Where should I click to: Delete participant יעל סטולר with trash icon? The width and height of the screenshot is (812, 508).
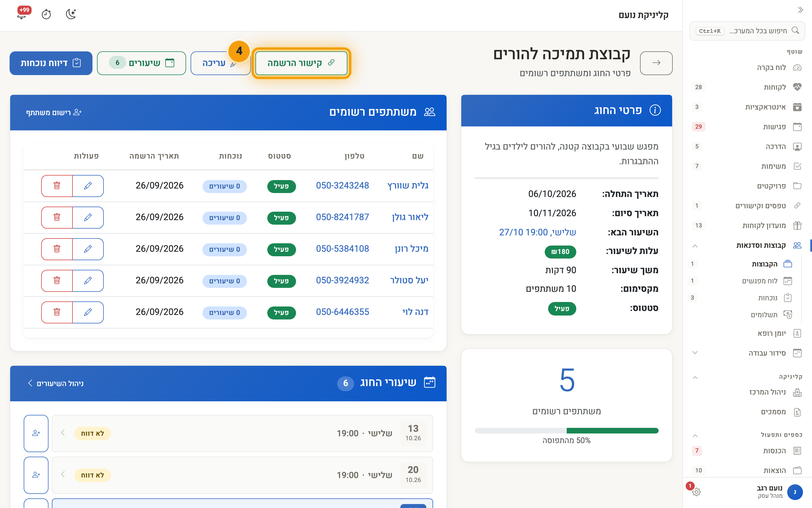pos(57,281)
